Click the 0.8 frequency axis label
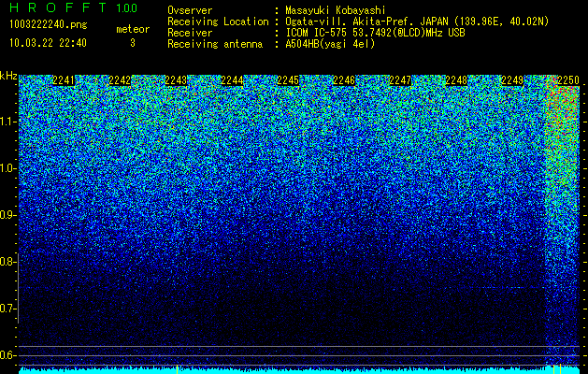The image size is (588, 374). (x=7, y=262)
